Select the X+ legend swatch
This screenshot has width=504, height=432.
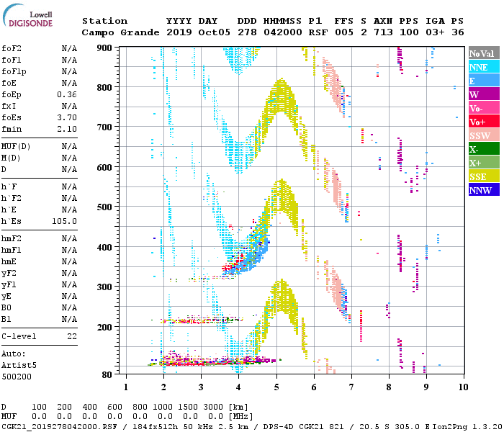coord(484,162)
